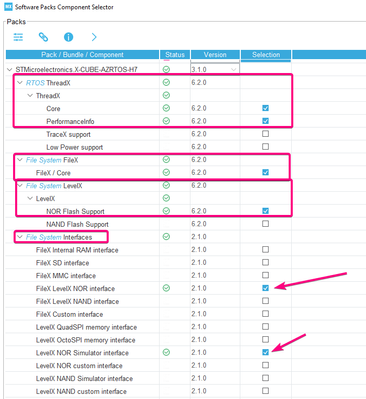This screenshot has height=399, width=366.
Task: Collapse the STMicroelectronics X-CUBE-AZRTOS-H7 pack
Action: point(9,70)
